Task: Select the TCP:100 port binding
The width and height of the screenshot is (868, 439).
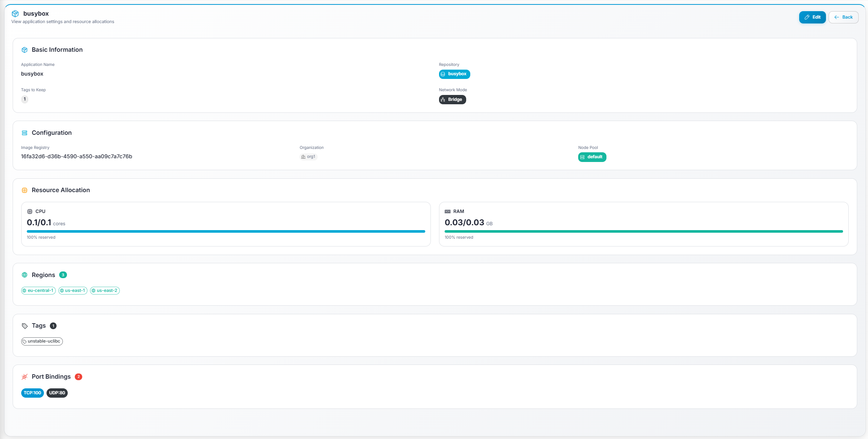Action: 32,393
